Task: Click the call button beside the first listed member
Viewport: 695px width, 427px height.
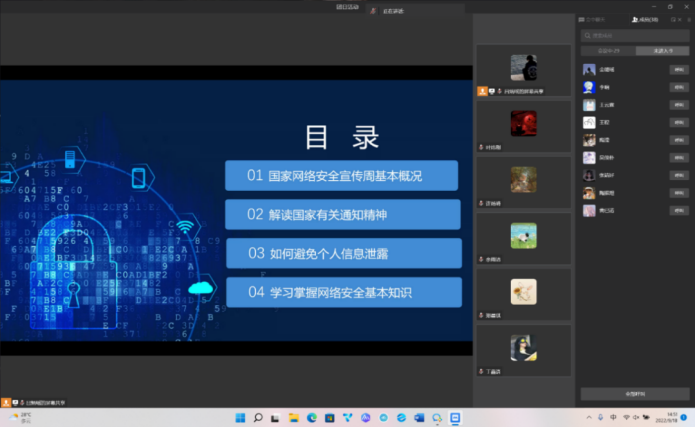Action: click(x=678, y=70)
